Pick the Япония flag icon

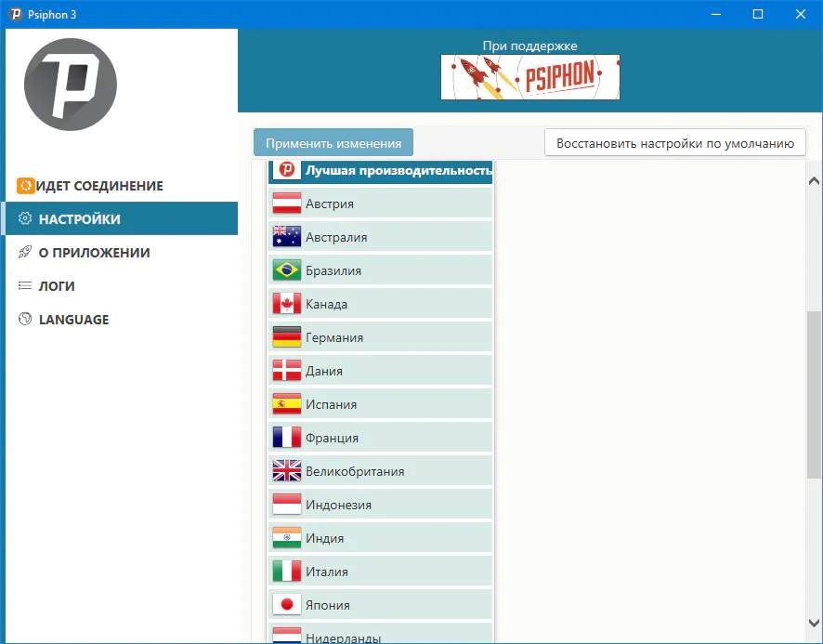pyautogui.click(x=286, y=605)
